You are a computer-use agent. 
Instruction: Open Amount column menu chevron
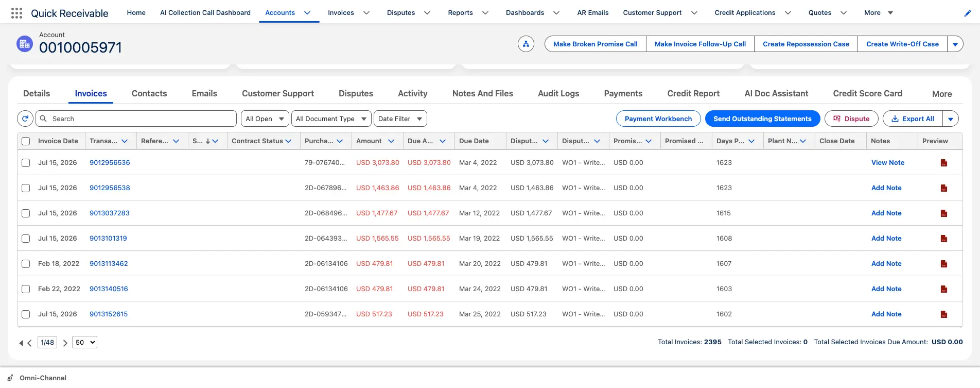(391, 141)
